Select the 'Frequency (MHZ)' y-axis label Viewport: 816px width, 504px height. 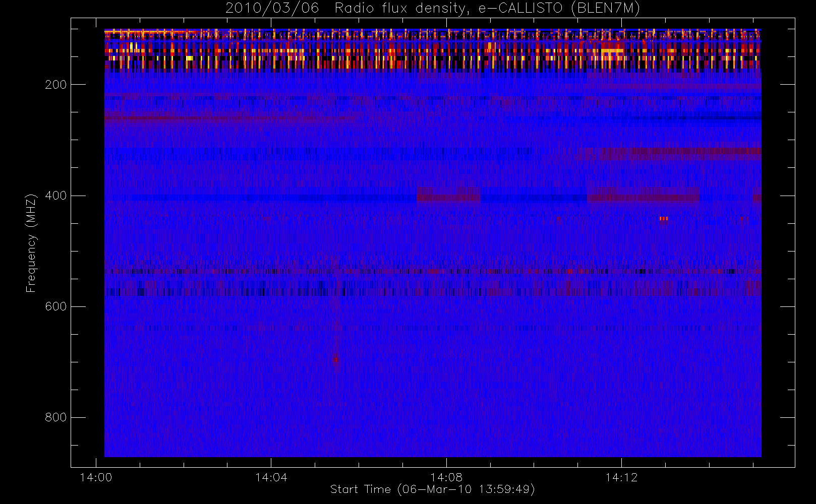31,243
